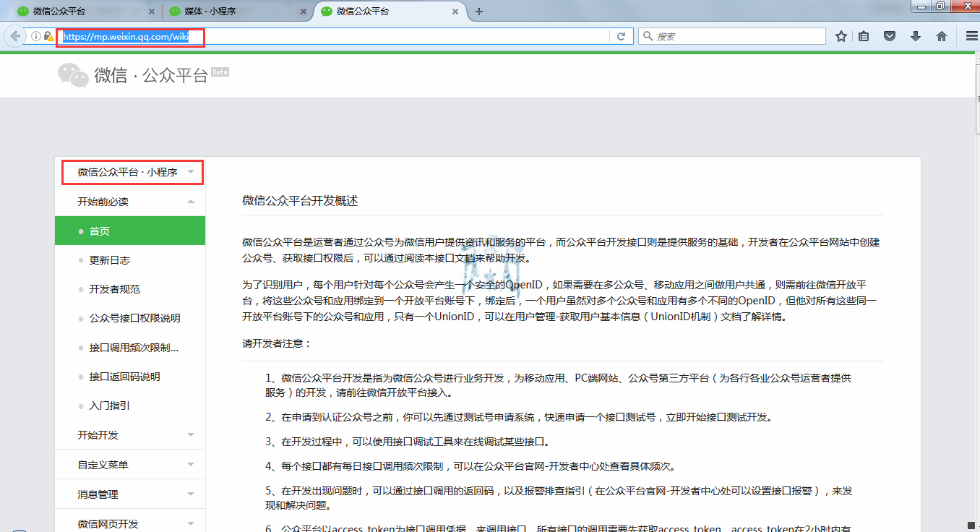Viewport: 980px width, 532px height.
Task: Click the WeChat logo in page header
Action: pos(73,75)
